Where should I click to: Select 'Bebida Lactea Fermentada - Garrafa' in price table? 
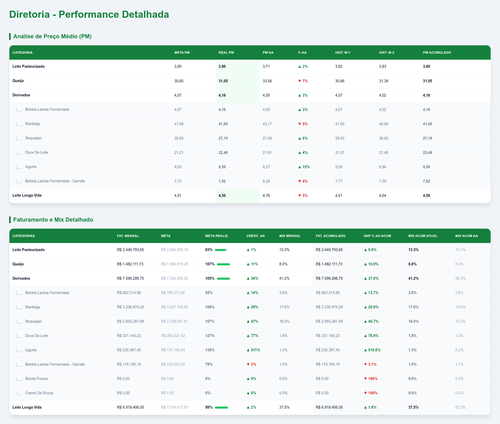point(250,181)
